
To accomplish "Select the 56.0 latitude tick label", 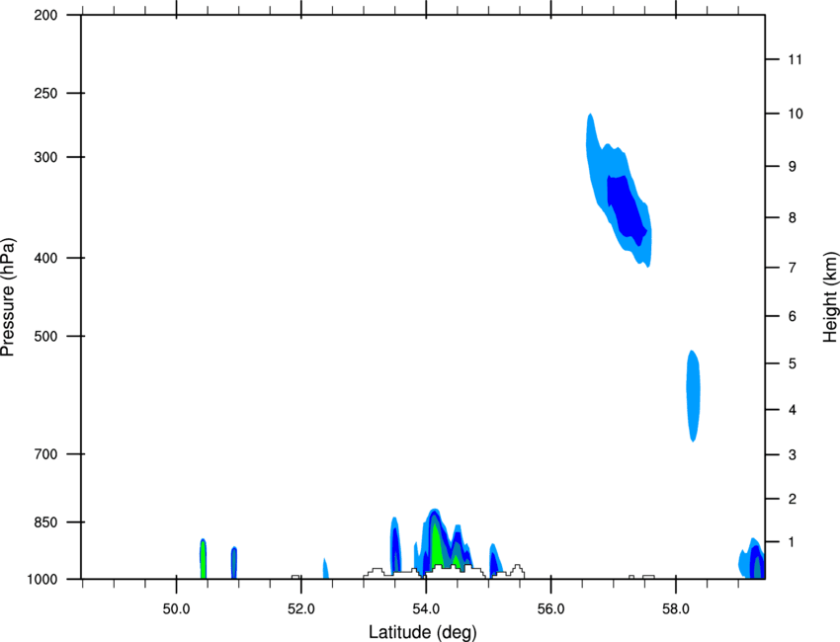I will pyautogui.click(x=550, y=609).
